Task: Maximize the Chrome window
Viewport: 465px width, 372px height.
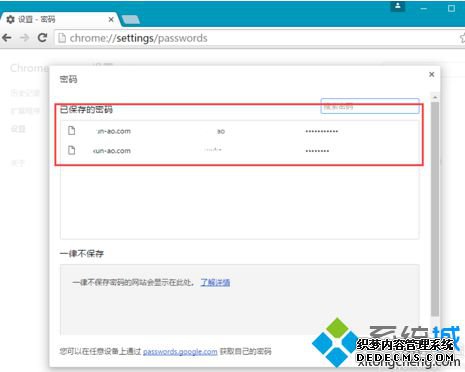Action: pyautogui.click(x=451, y=8)
